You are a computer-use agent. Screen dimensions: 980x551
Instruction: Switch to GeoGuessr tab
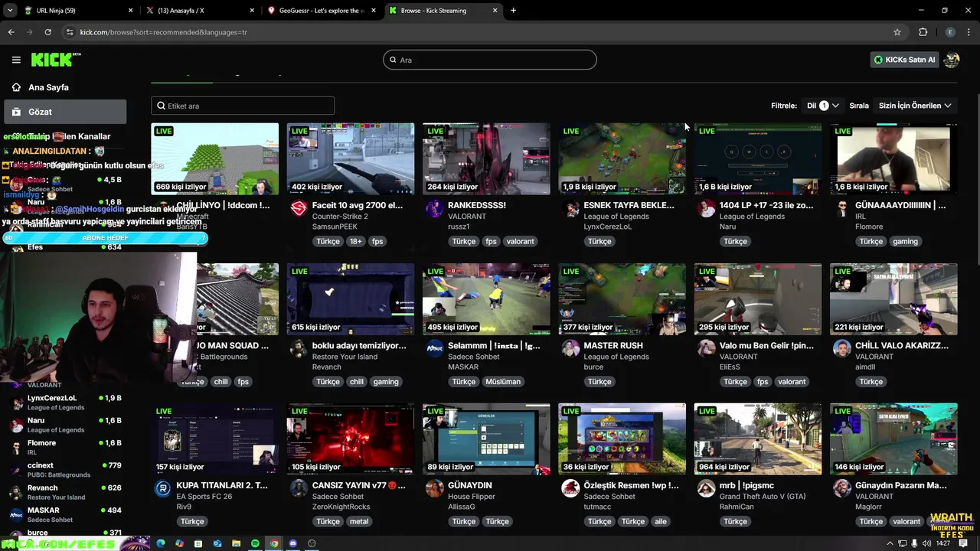(x=322, y=11)
